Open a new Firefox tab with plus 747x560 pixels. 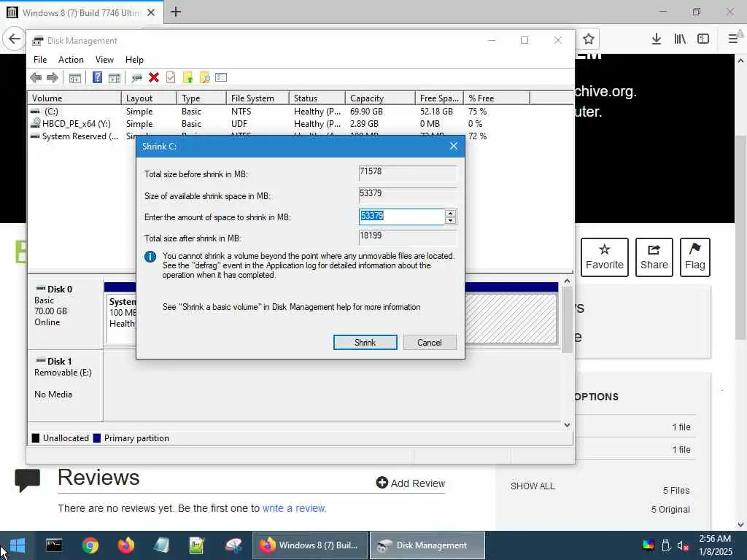[176, 12]
